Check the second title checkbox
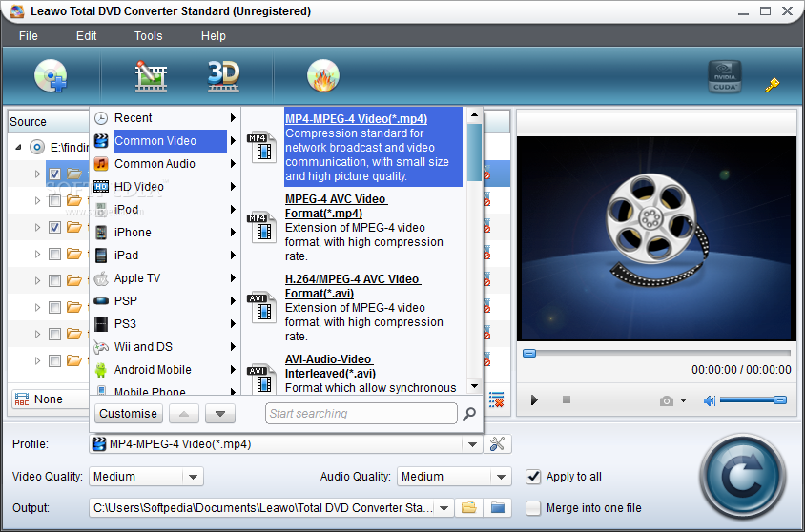805x532 pixels. tap(54, 200)
